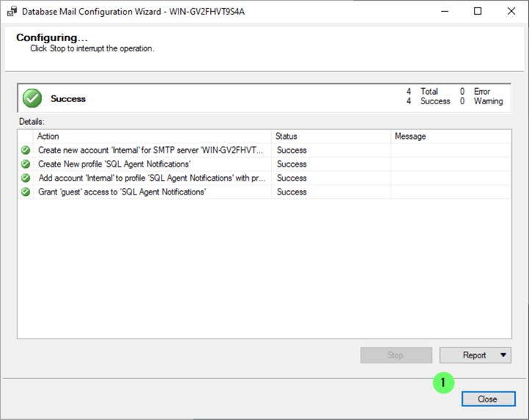Viewport: 529px width, 420px height.
Task: Click Success status of 'Grant guest access' row
Action: [292, 192]
